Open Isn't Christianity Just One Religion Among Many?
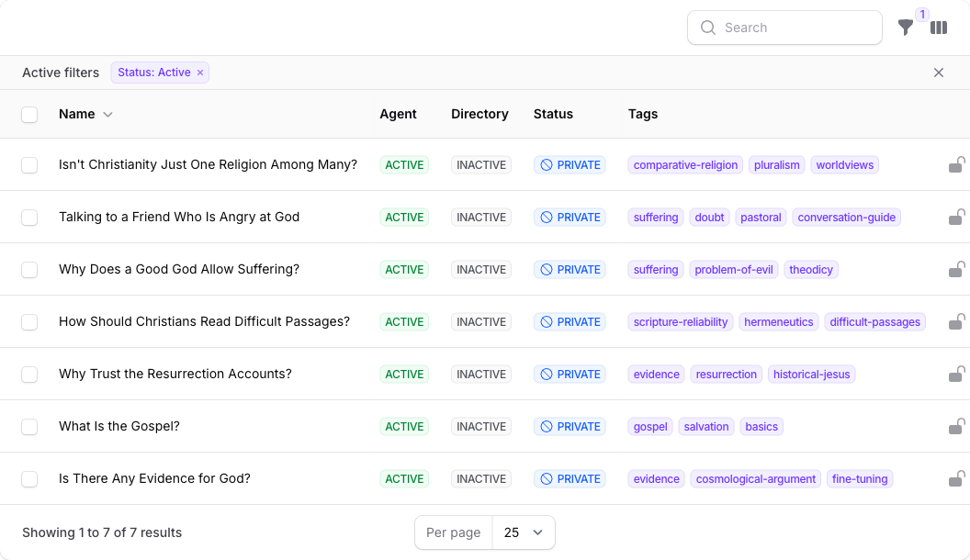 pyautogui.click(x=208, y=164)
